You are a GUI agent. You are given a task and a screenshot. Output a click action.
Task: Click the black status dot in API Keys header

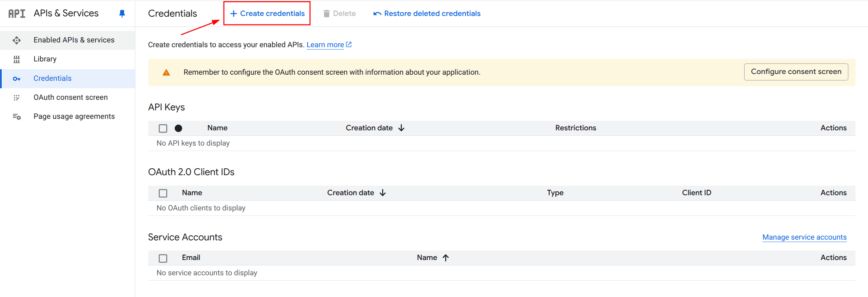click(x=178, y=128)
